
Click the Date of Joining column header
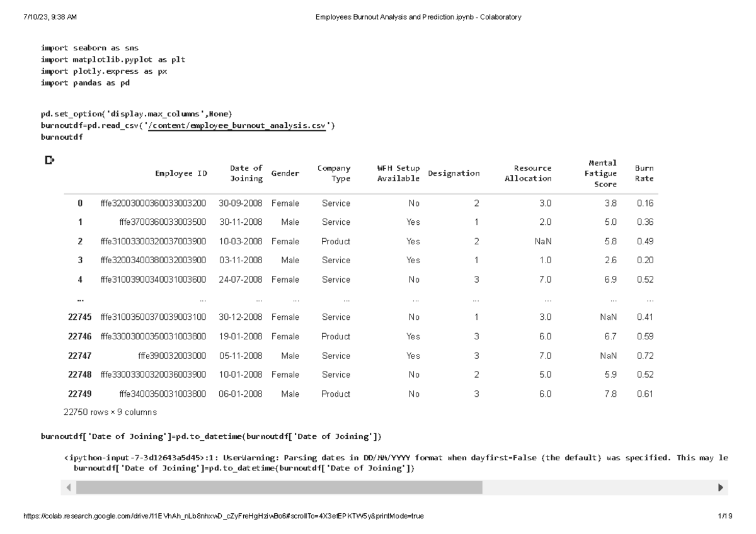[245, 173]
